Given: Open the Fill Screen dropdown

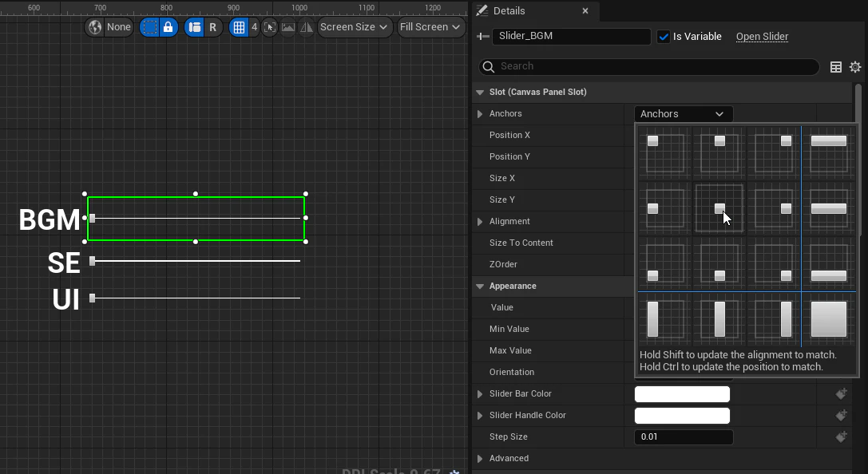Looking at the screenshot, I should click(x=430, y=27).
